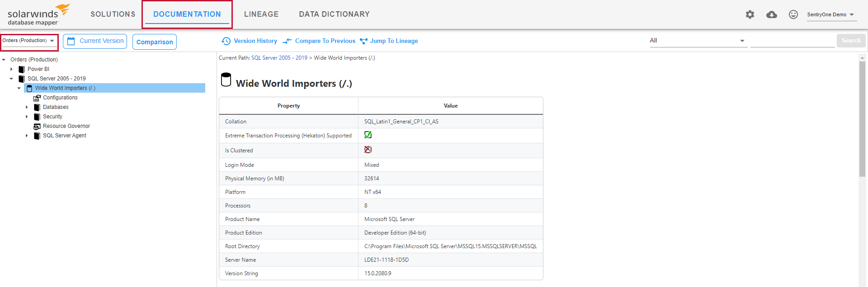Viewport: 868px width, 287px height.
Task: Select the Resource Governor tree item
Action: (x=66, y=126)
